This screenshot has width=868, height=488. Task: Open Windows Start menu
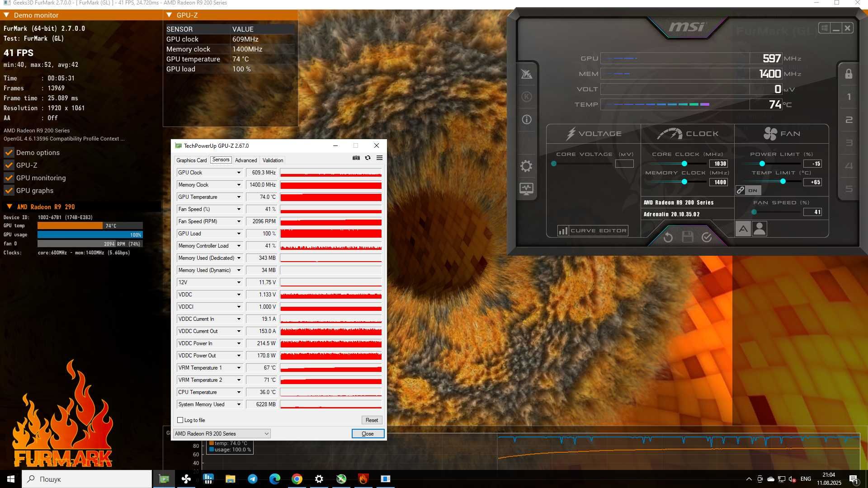pos(11,479)
